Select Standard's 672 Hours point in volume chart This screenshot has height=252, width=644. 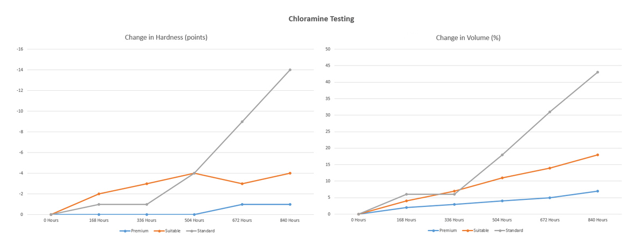point(550,112)
